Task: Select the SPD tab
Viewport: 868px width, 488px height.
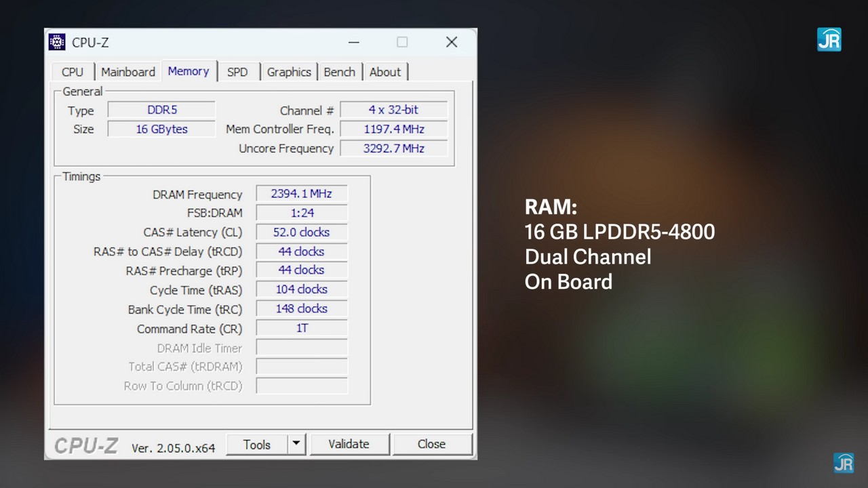Action: coord(237,72)
